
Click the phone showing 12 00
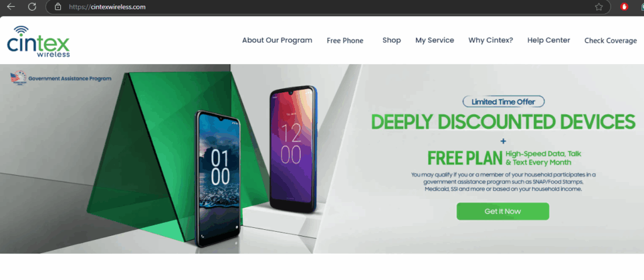click(x=293, y=149)
